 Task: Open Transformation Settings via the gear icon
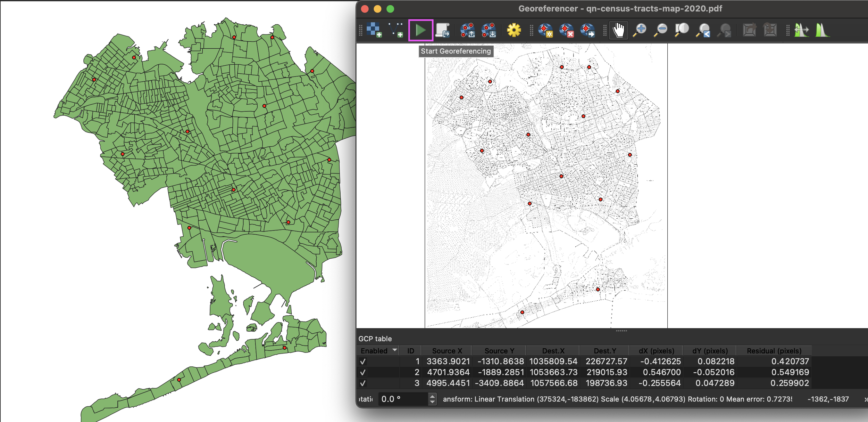pos(514,30)
